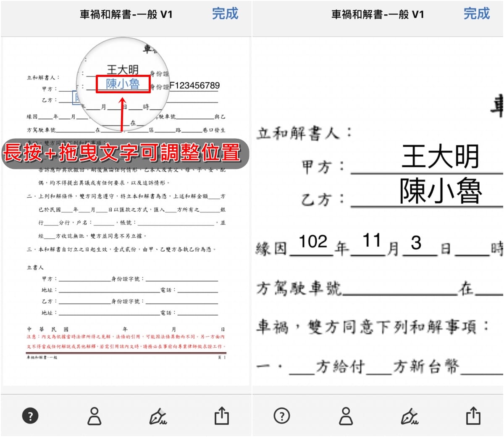504x437 pixels.
Task: Open the person profile icon in left screen
Action: click(94, 416)
